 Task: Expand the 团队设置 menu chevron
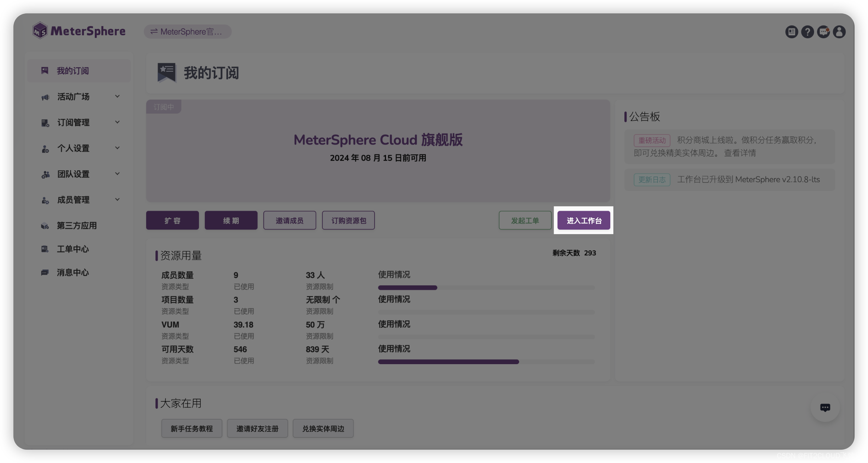[117, 174]
